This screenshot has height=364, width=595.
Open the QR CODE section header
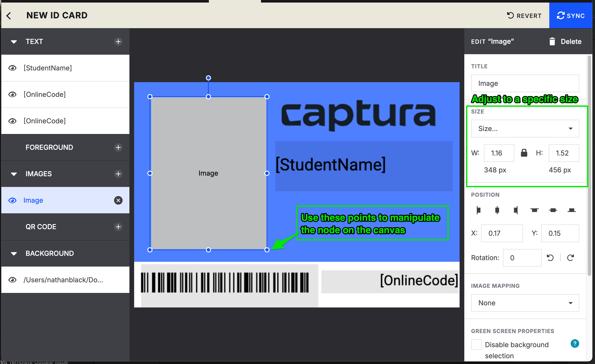(x=65, y=227)
